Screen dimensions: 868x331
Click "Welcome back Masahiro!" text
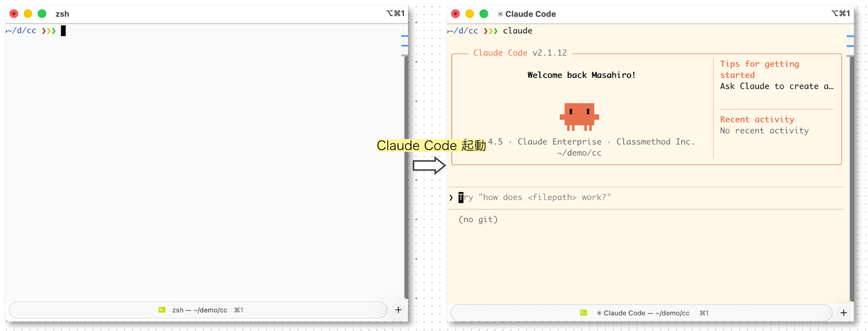click(581, 75)
